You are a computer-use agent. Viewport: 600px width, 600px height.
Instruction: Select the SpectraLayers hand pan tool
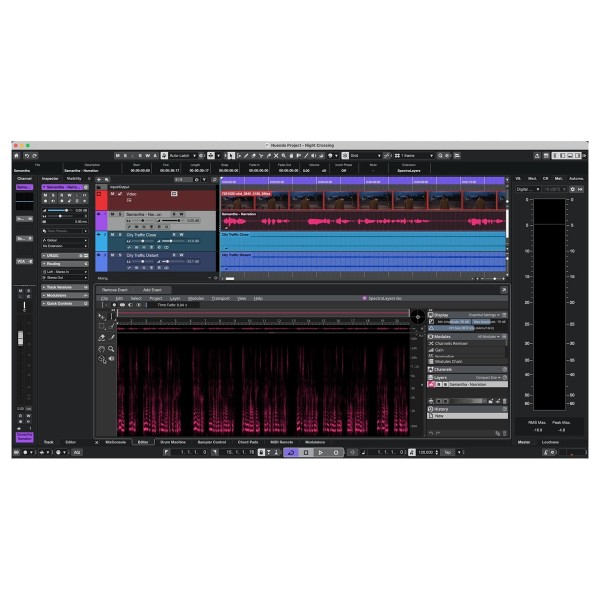pos(102,349)
